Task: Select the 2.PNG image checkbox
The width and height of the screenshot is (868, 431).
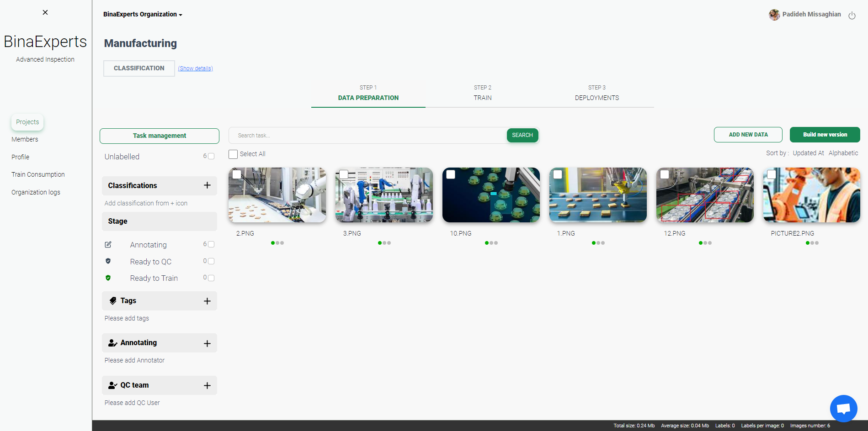Action: click(237, 174)
